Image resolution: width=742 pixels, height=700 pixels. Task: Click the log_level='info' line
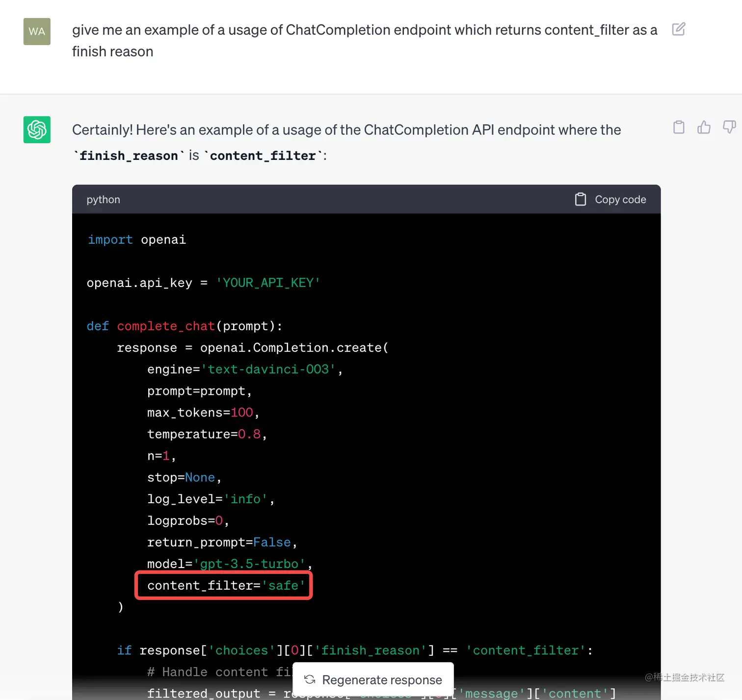pos(211,499)
